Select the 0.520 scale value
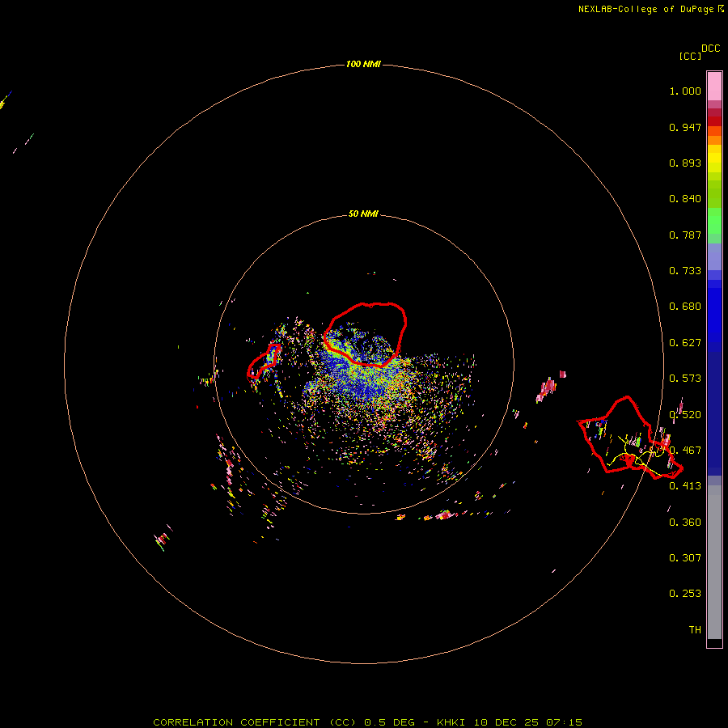Image resolution: width=728 pixels, height=728 pixels. click(685, 414)
